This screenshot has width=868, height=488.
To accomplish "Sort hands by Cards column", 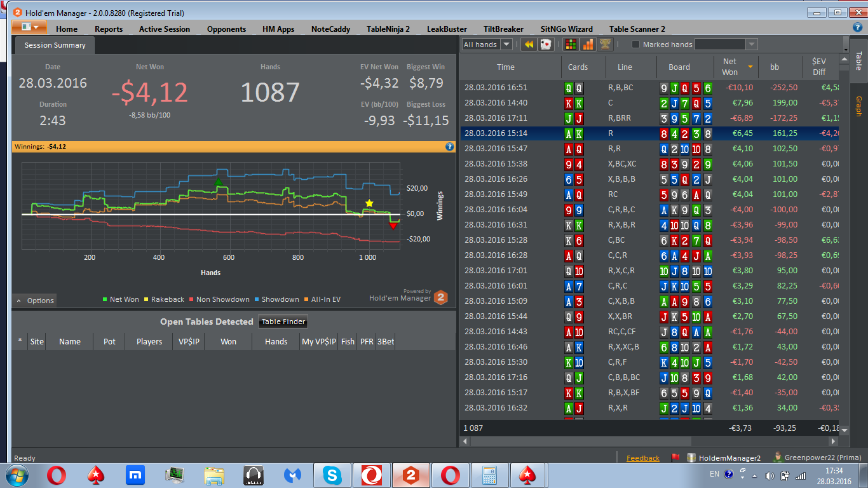I will click(x=578, y=67).
